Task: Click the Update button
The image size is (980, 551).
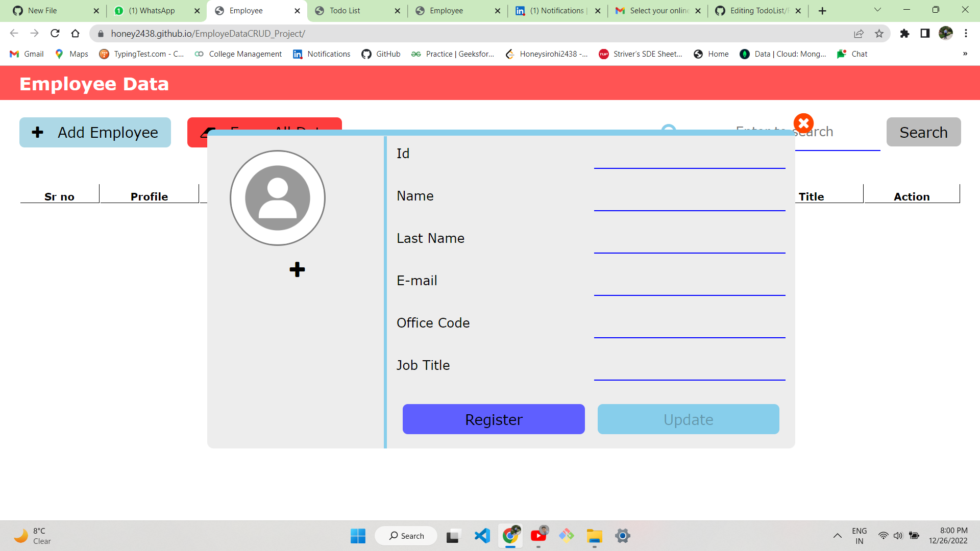Action: 688,419
